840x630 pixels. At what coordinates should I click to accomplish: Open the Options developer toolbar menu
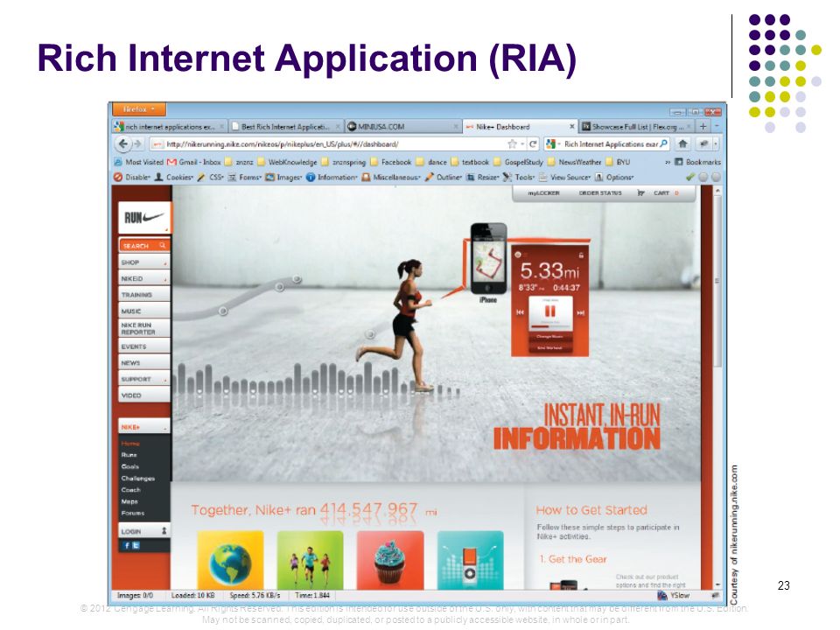coord(614,178)
